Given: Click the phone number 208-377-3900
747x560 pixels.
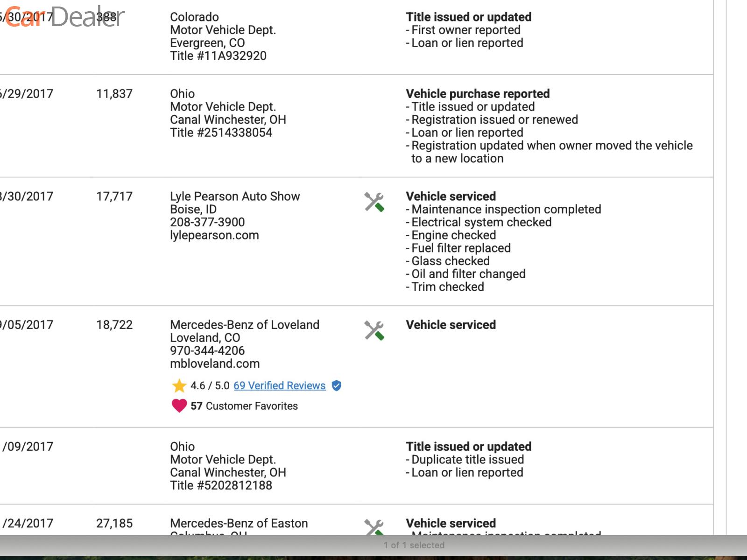Looking at the screenshot, I should (x=207, y=222).
